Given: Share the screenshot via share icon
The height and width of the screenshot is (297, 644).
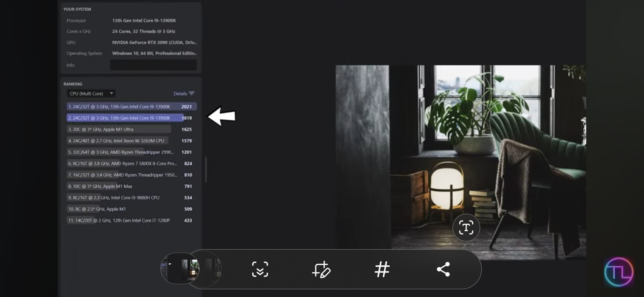Looking at the screenshot, I should click(443, 269).
